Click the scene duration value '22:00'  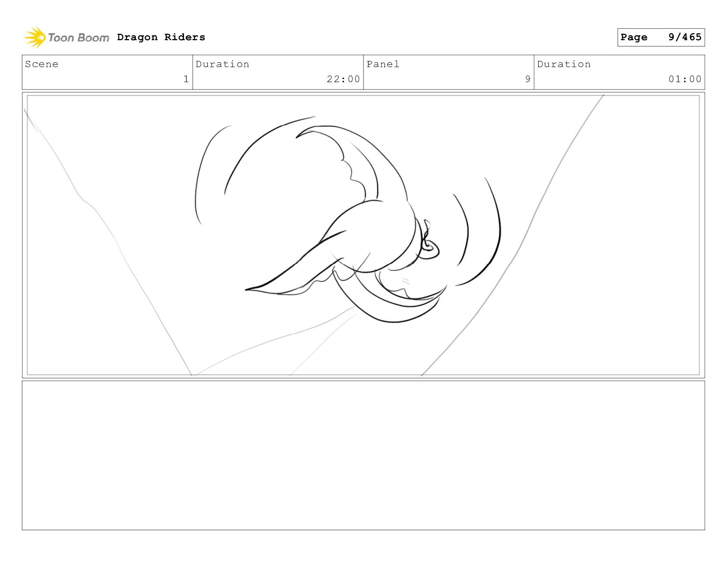[x=343, y=79]
